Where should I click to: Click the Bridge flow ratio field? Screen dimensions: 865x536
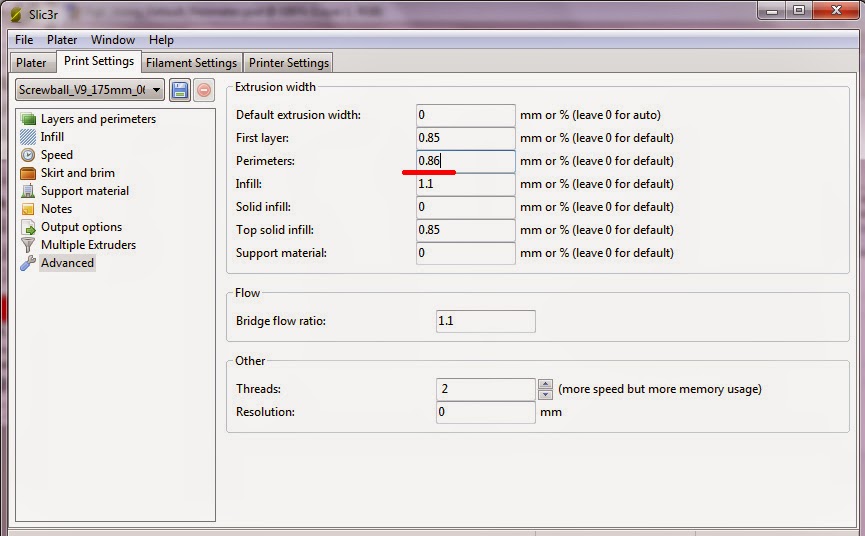point(485,321)
